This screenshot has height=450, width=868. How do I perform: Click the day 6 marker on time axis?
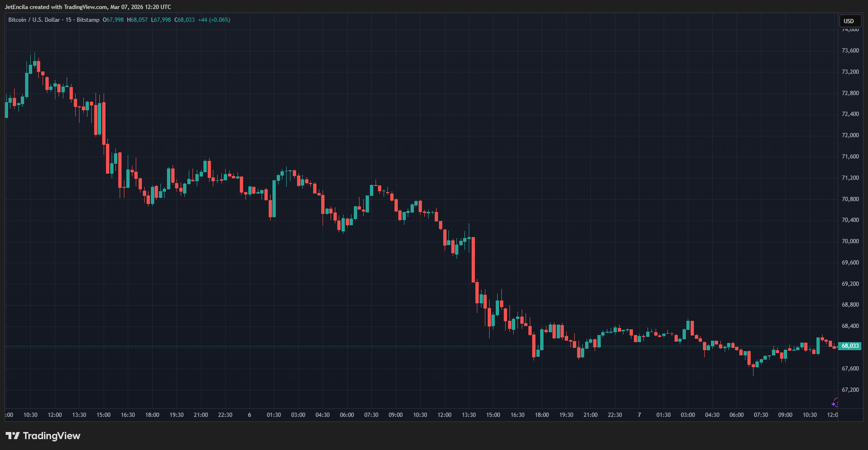coord(249,415)
